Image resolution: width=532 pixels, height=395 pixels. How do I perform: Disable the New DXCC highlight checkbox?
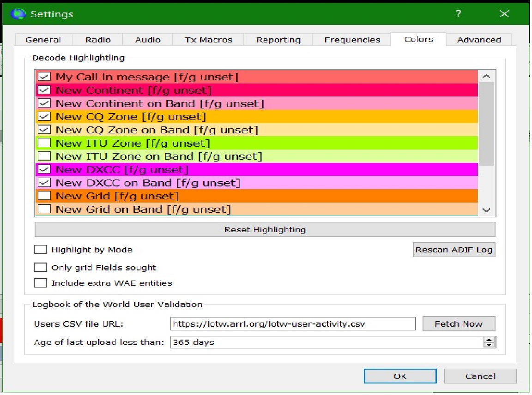tap(44, 169)
